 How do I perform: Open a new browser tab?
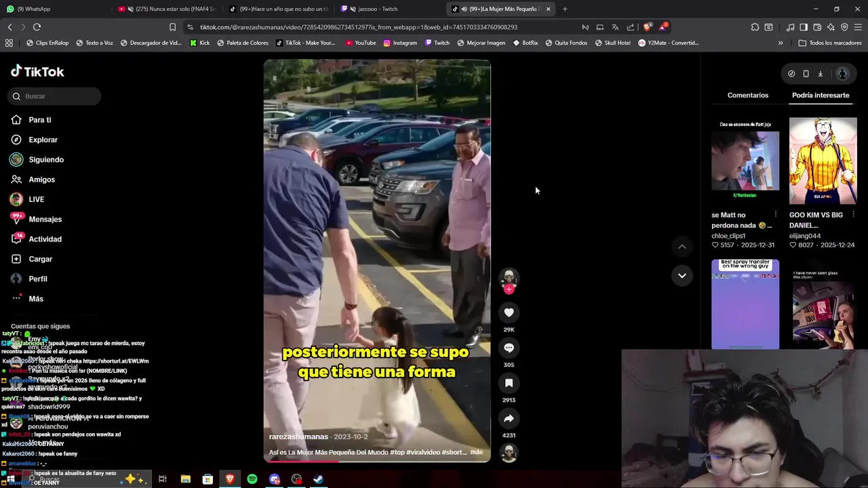[x=565, y=9]
